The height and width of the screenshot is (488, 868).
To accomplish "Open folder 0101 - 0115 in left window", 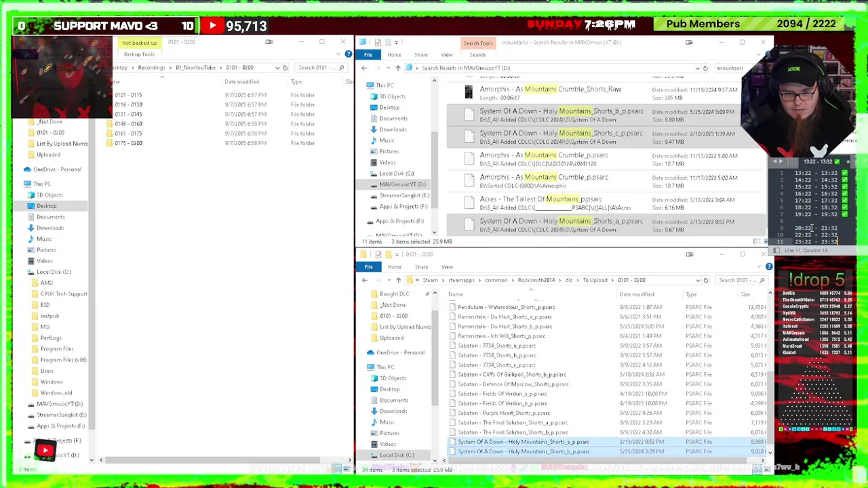I will click(128, 95).
